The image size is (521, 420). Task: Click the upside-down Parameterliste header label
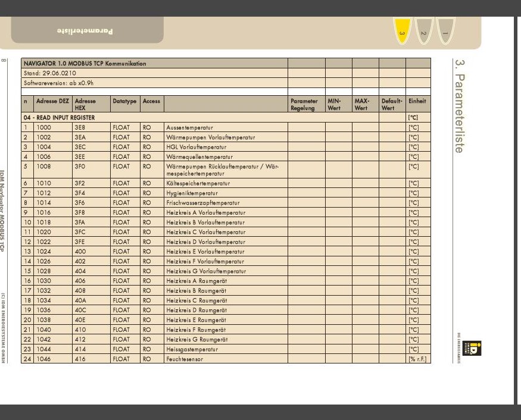pyautogui.click(x=85, y=31)
